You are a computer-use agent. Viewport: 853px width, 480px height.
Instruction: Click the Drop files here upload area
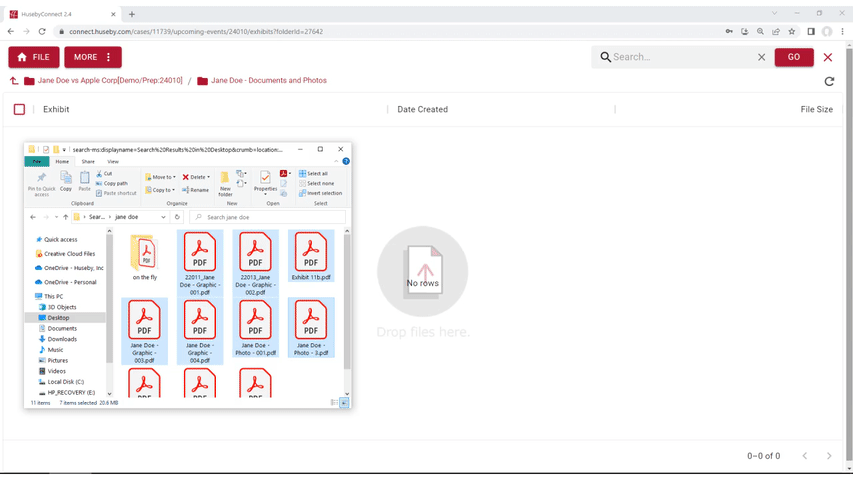[x=423, y=283]
